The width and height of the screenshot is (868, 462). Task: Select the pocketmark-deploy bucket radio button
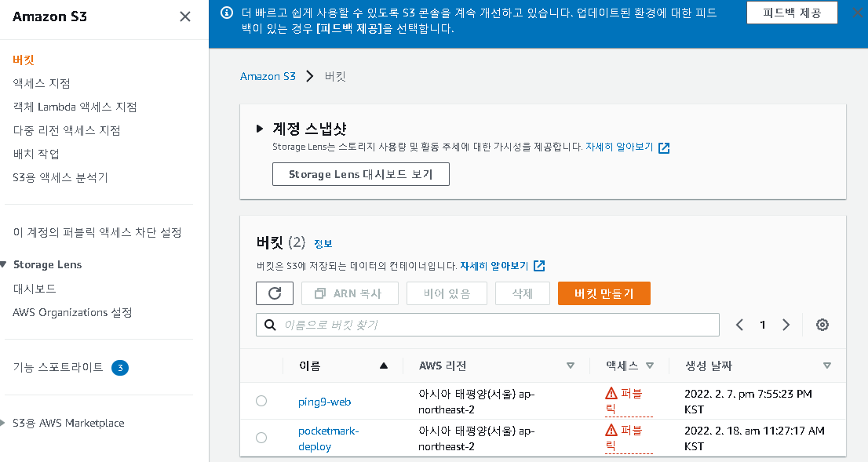[261, 438]
